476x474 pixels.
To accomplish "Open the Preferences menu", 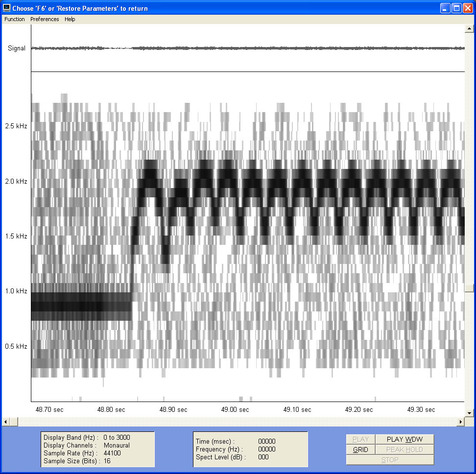I will [x=45, y=19].
